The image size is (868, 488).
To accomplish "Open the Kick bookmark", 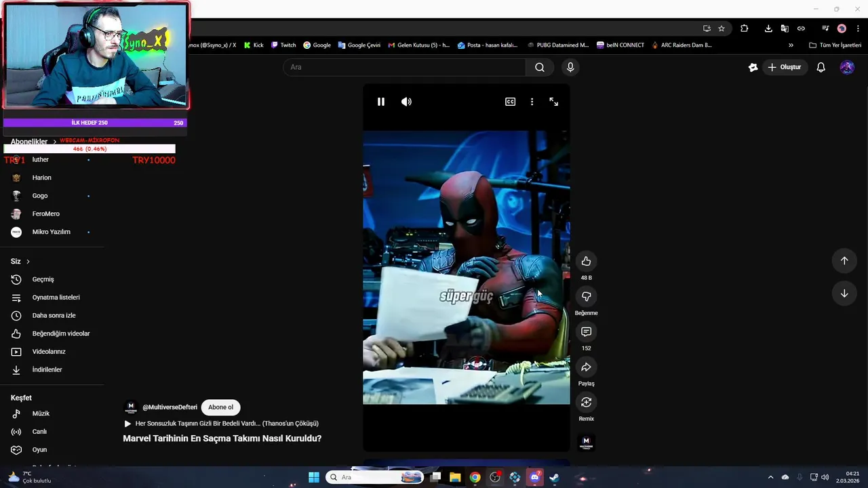I will coord(254,45).
